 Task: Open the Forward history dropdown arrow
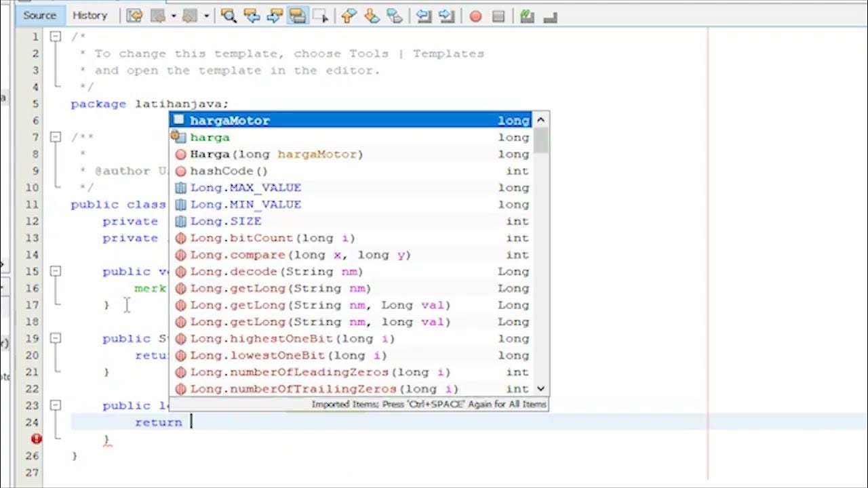pos(206,16)
